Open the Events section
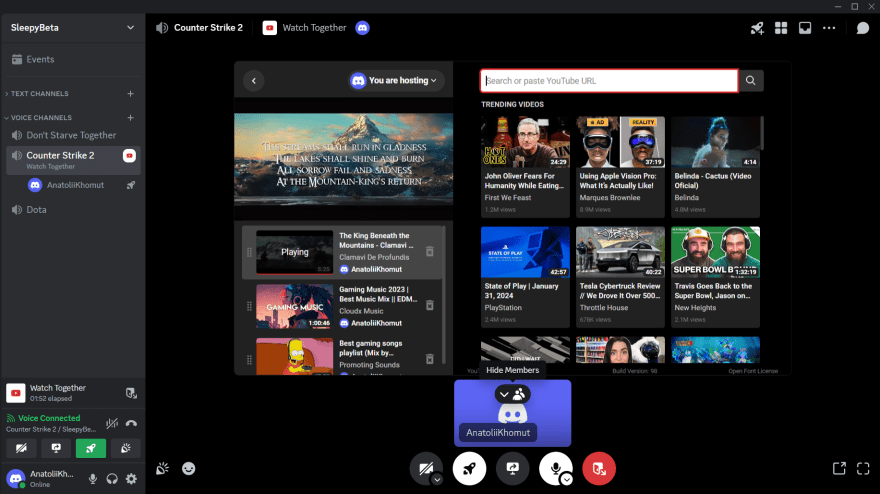Viewport: 880px width, 494px height. tap(40, 59)
